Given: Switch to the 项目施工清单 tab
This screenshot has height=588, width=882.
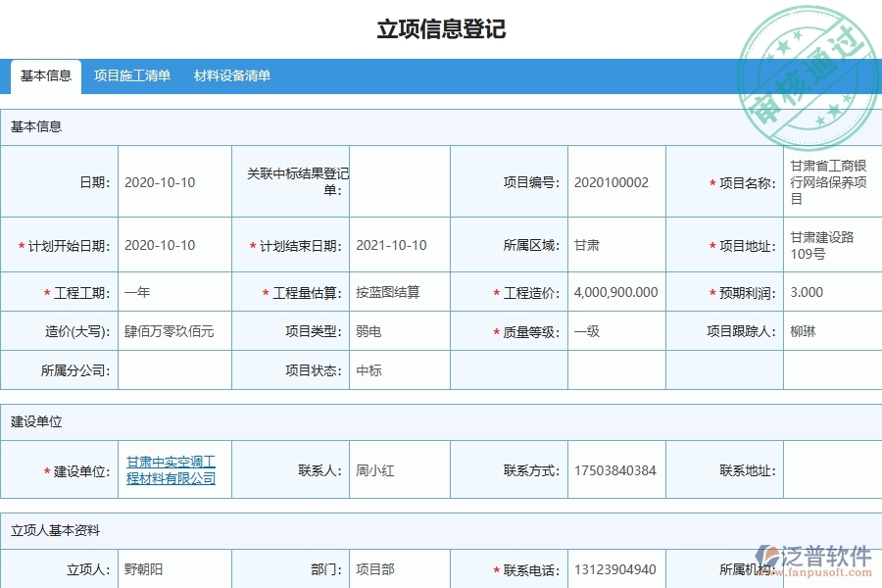Looking at the screenshot, I should click(132, 74).
